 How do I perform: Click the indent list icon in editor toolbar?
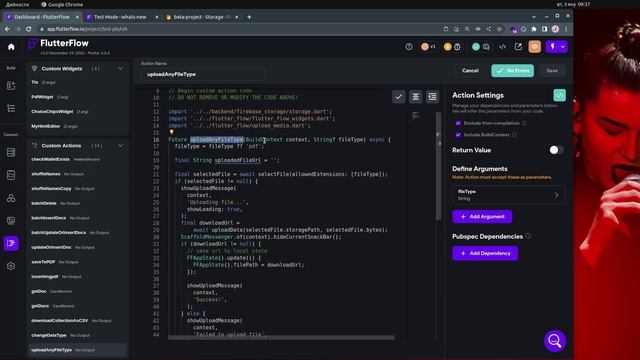pos(432,97)
